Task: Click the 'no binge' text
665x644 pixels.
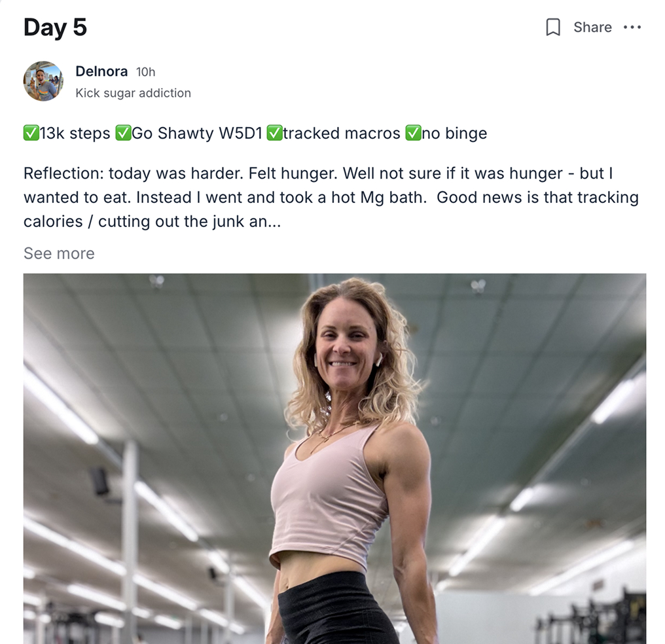Action: pyautogui.click(x=454, y=133)
